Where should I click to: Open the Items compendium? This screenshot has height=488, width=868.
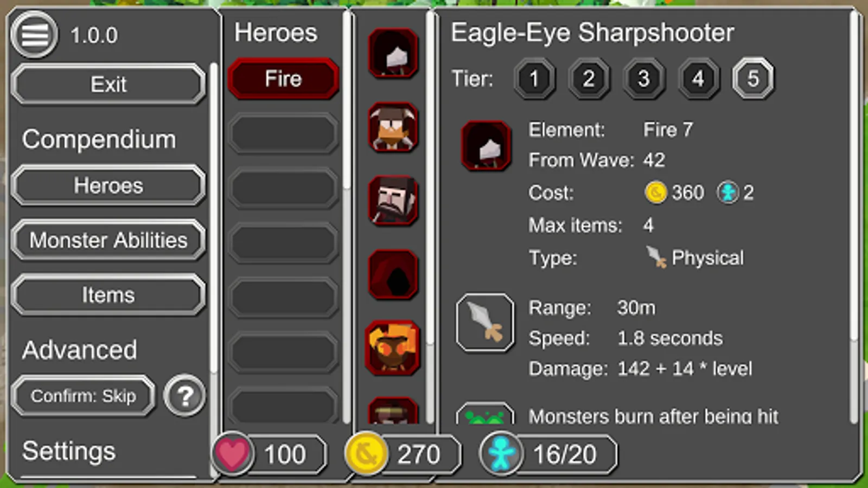(x=108, y=295)
